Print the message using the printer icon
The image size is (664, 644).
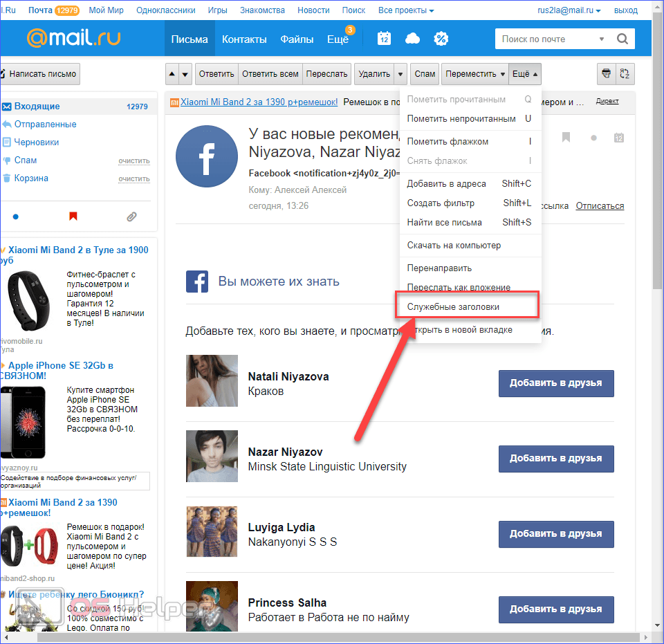(x=606, y=73)
